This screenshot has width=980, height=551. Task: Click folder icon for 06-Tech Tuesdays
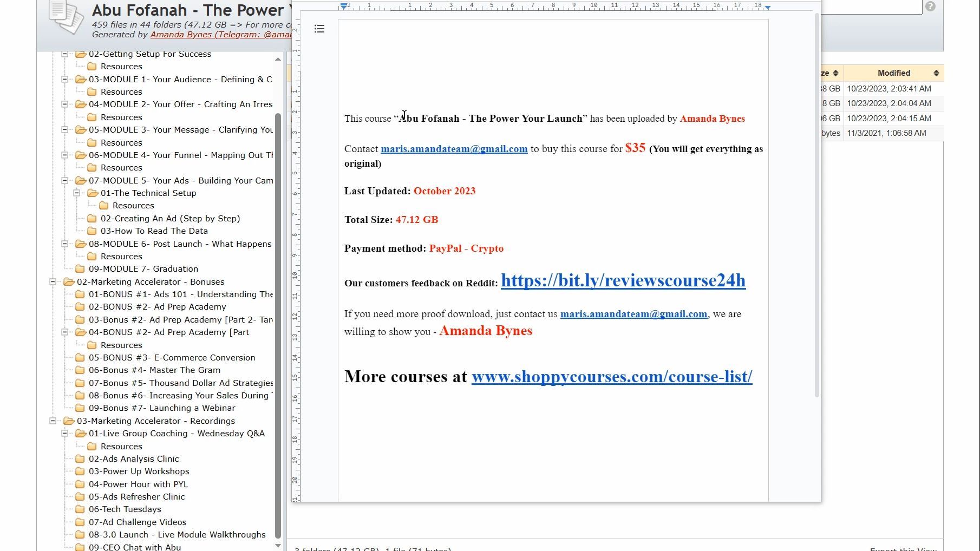pyautogui.click(x=80, y=509)
